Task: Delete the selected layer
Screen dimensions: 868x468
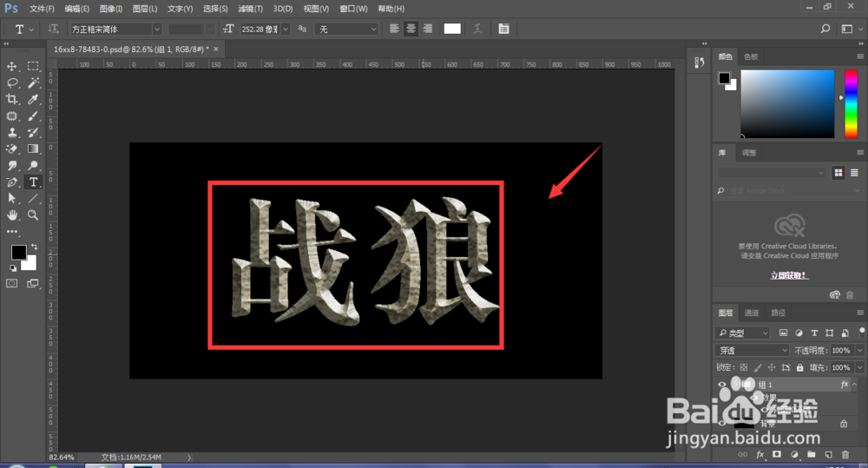Action: [x=845, y=455]
